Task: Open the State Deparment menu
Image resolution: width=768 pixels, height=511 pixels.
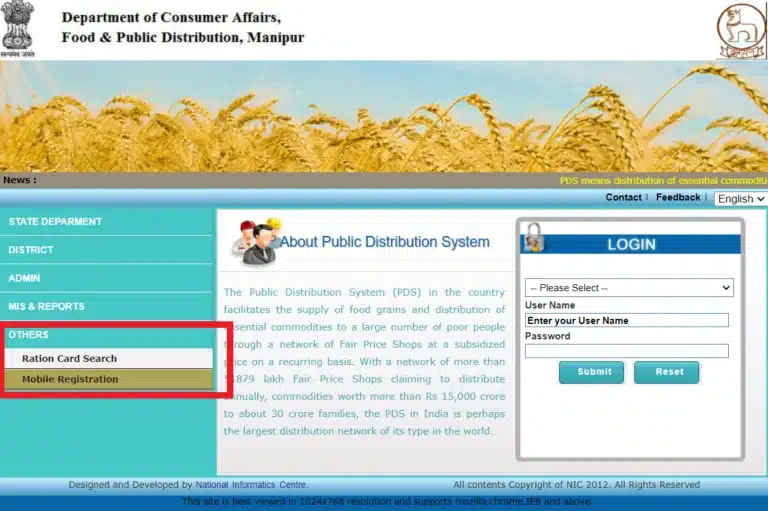Action: point(55,221)
